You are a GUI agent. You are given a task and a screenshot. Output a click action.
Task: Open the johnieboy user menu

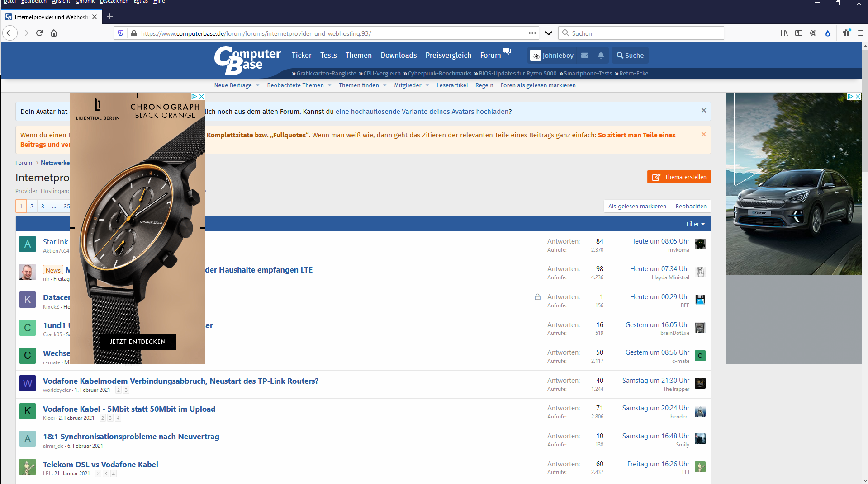coord(552,55)
